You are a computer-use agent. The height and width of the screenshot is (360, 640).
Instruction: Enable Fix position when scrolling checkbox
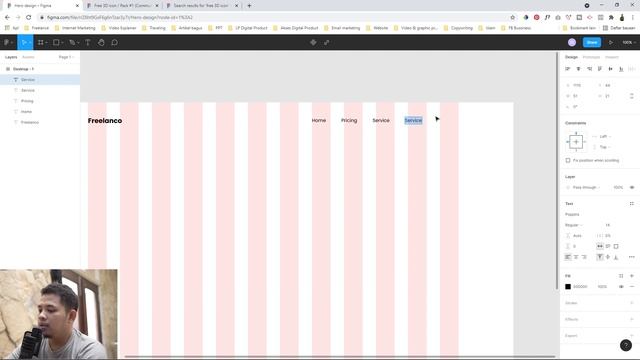(568, 160)
